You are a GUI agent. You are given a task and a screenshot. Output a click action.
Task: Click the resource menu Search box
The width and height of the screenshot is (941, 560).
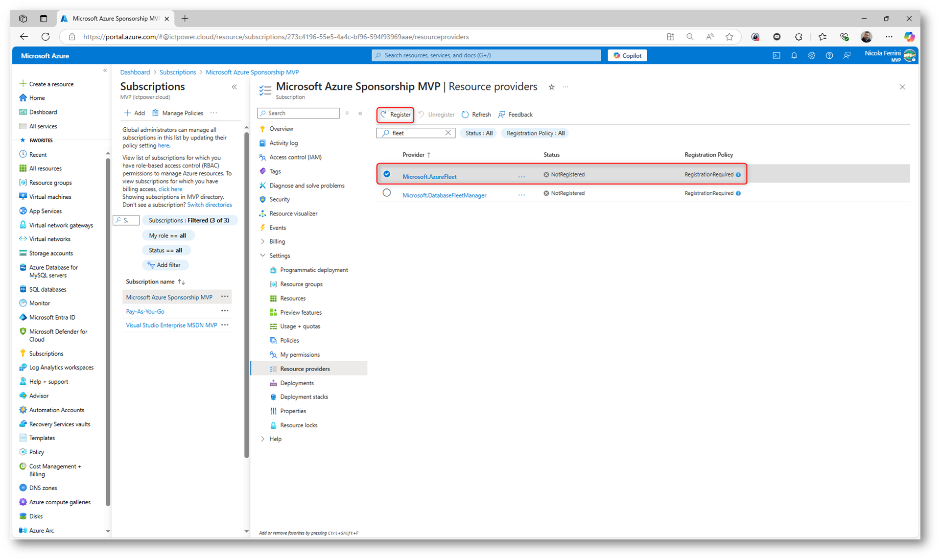tap(299, 114)
